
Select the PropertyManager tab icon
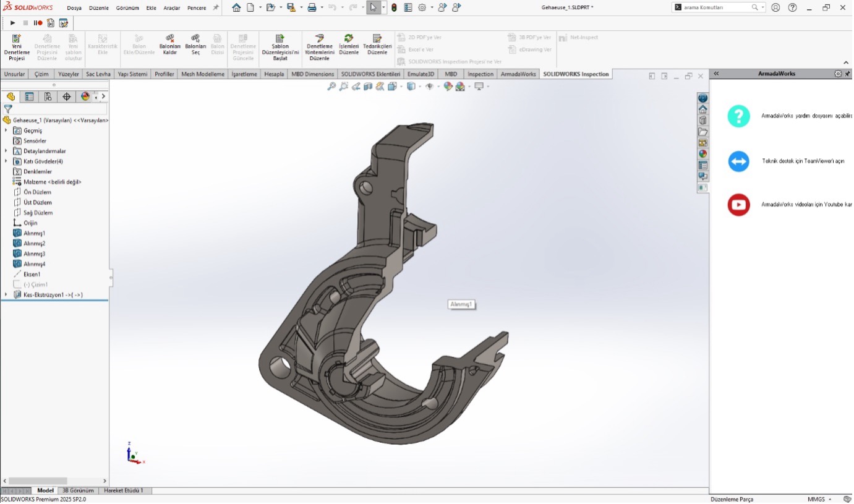pos(29,96)
